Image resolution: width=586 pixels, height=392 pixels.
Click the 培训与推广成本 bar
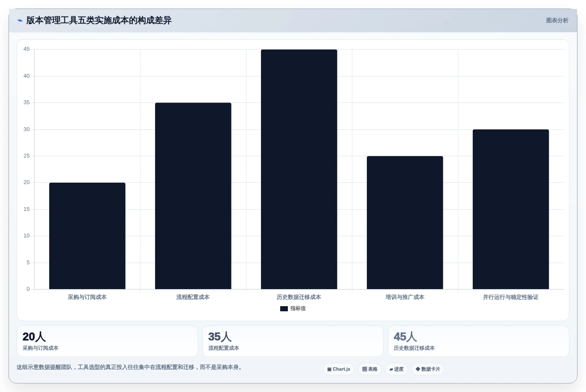pyautogui.click(x=405, y=222)
